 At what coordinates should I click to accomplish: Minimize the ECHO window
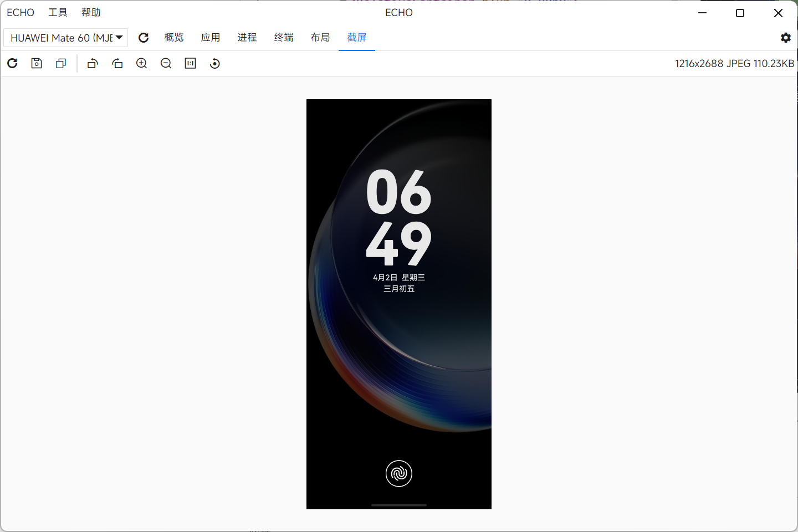(702, 13)
